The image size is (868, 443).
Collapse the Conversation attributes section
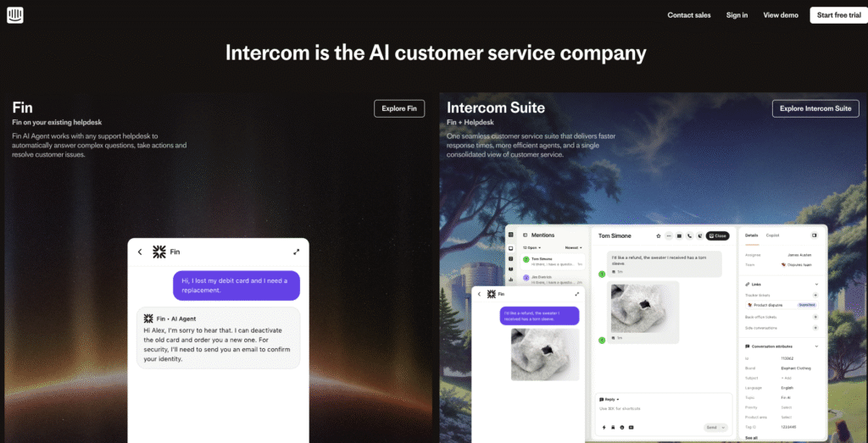point(816,346)
